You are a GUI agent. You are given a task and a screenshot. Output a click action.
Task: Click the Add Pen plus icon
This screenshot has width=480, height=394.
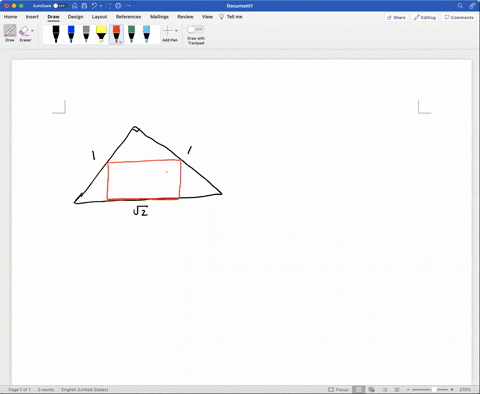click(167, 31)
